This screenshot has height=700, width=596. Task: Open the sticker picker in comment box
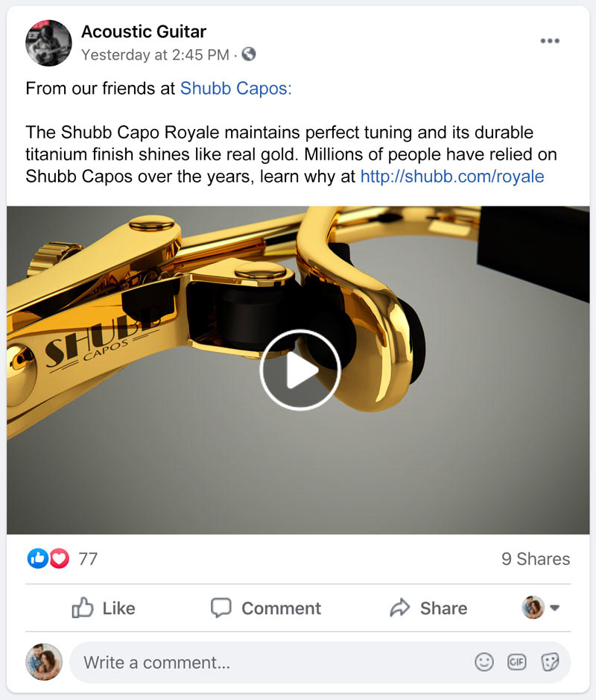tap(550, 661)
